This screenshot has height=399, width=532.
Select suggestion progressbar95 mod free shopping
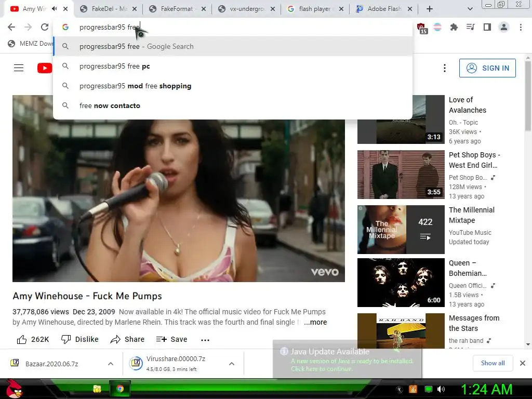click(233, 86)
